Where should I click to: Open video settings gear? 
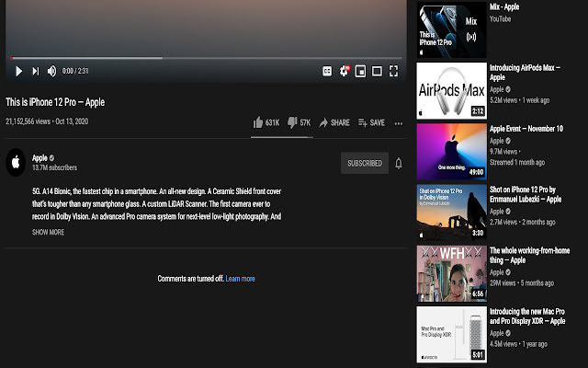tap(344, 71)
